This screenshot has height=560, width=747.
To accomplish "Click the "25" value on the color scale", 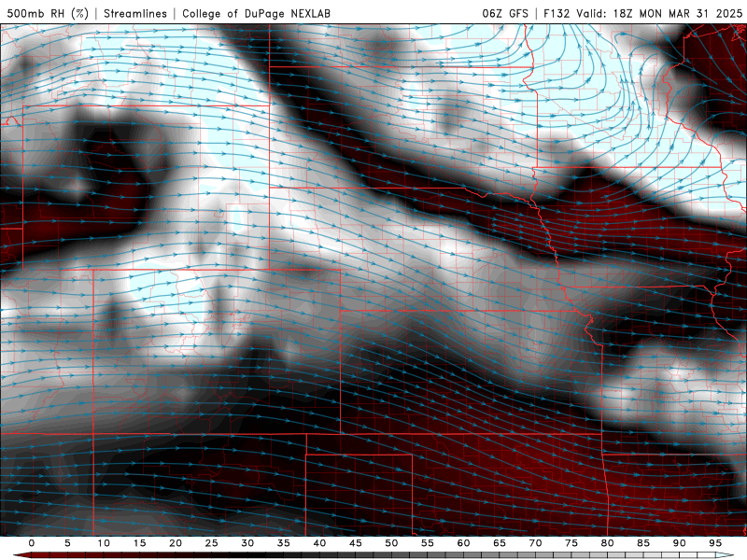I will (212, 543).
